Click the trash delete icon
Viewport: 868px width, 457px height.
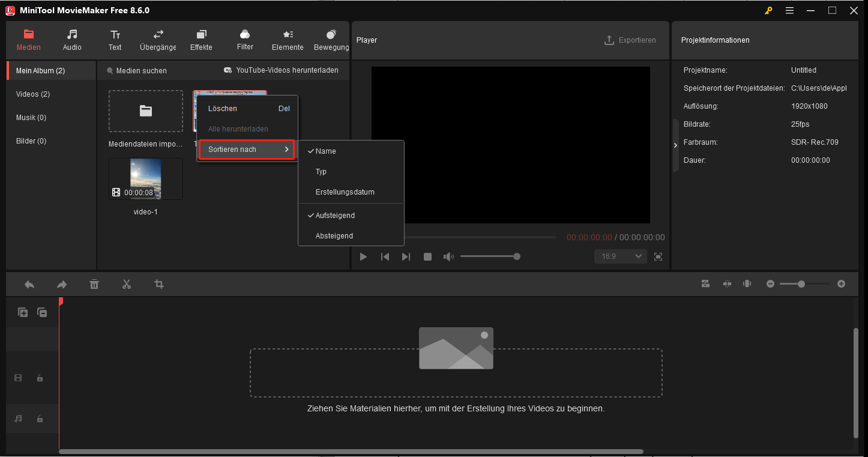94,283
